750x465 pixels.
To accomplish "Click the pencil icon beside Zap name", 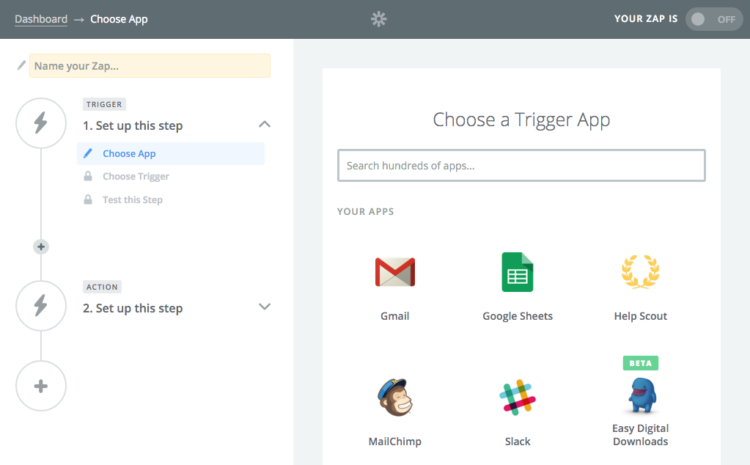I will pyautogui.click(x=21, y=65).
